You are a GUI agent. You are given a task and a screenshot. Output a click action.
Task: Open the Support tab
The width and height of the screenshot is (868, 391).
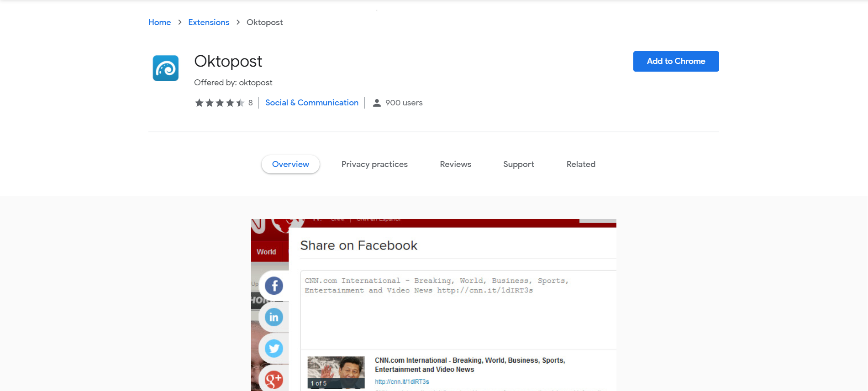519,164
